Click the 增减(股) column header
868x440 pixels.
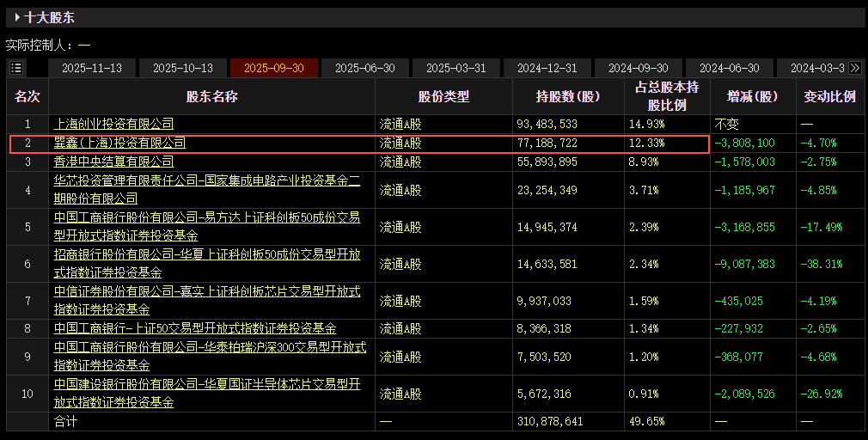pyautogui.click(x=753, y=96)
